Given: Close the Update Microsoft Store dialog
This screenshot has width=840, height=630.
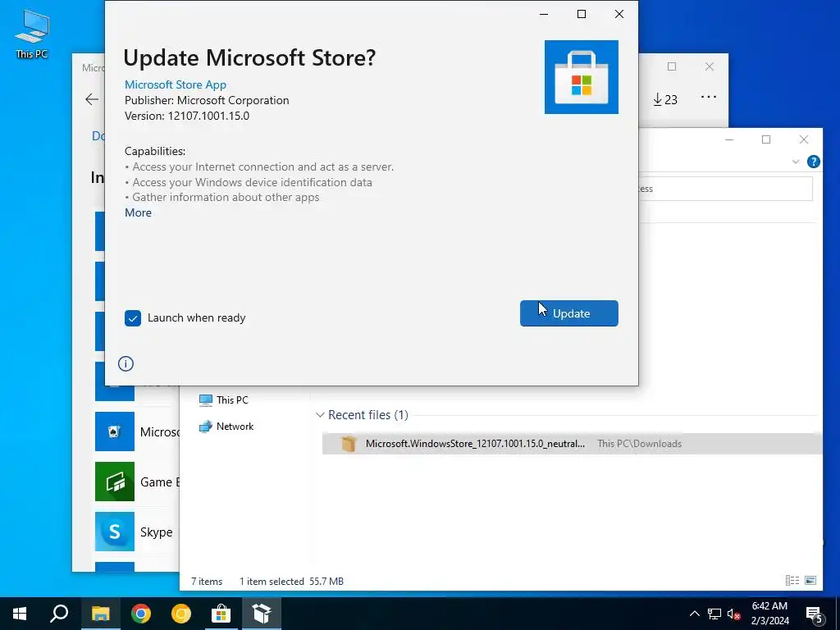Looking at the screenshot, I should point(619,14).
